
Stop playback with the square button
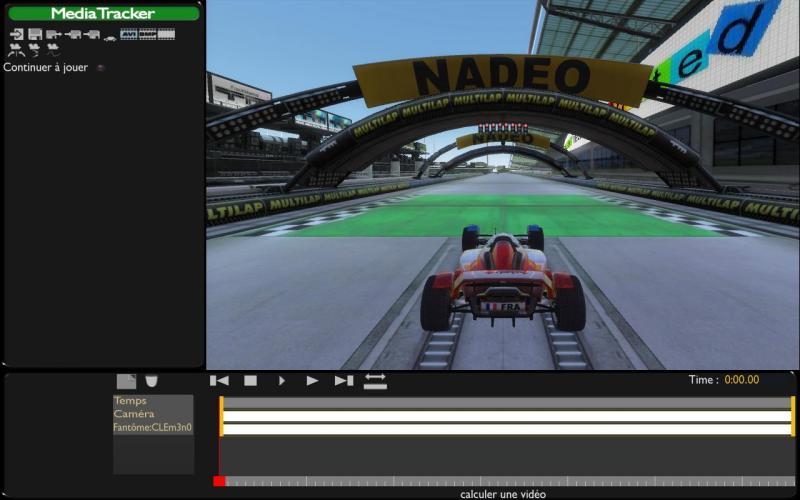point(250,381)
